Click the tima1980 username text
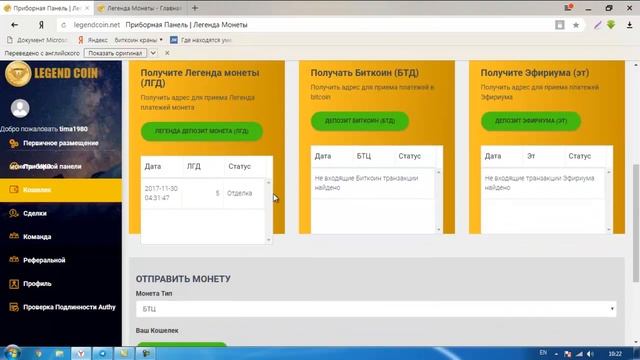The height and width of the screenshot is (360, 640). pos(73,129)
